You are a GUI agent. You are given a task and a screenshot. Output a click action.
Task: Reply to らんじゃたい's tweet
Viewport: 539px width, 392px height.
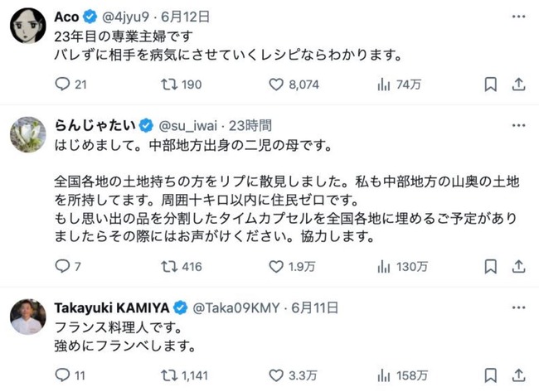tap(60, 266)
